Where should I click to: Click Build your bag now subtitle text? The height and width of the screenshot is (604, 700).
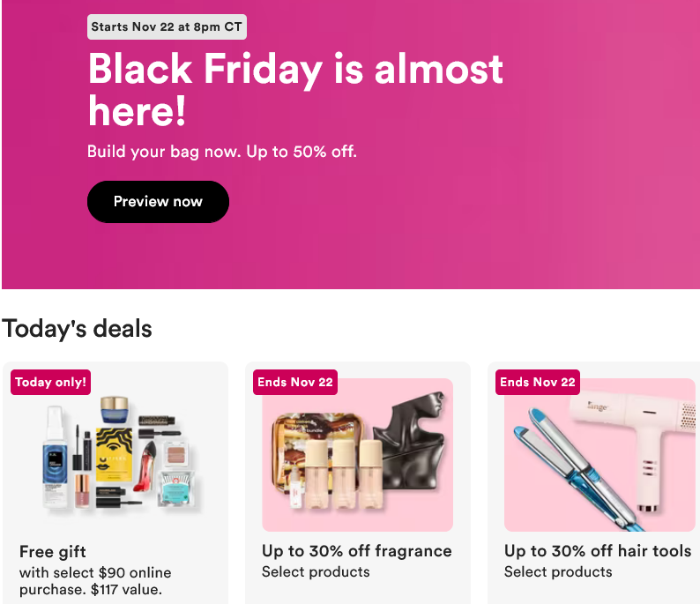(221, 152)
